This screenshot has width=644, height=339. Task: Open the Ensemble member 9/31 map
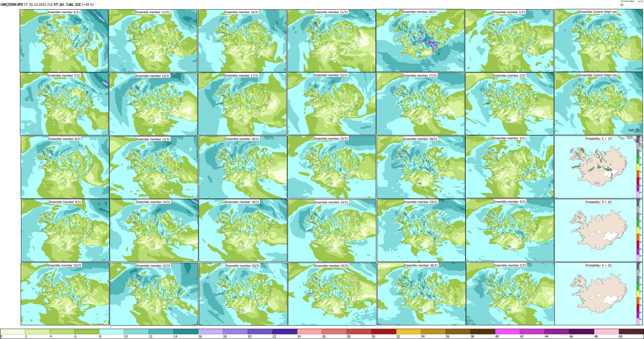pos(65,231)
